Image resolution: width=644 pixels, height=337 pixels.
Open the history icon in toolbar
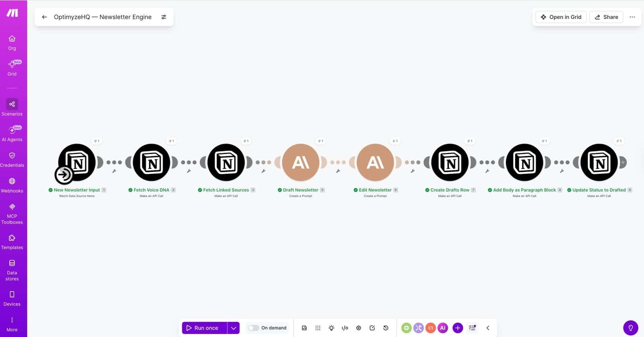pyautogui.click(x=386, y=328)
